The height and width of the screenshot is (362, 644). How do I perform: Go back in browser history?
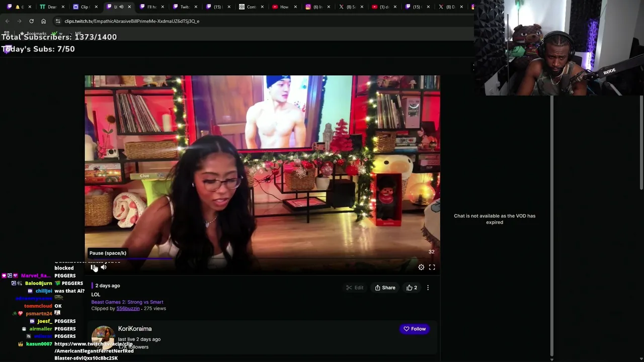(7, 21)
